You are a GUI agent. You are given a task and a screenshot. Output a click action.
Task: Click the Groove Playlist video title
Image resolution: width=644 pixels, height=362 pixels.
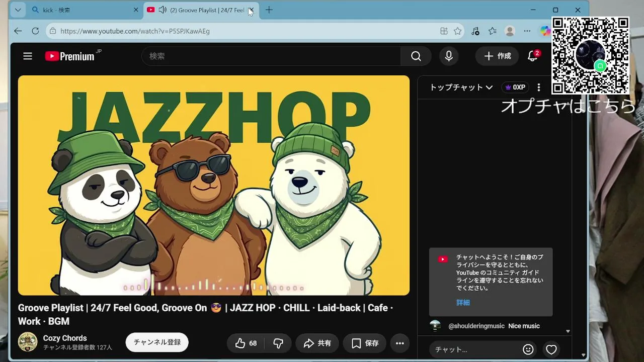(206, 314)
